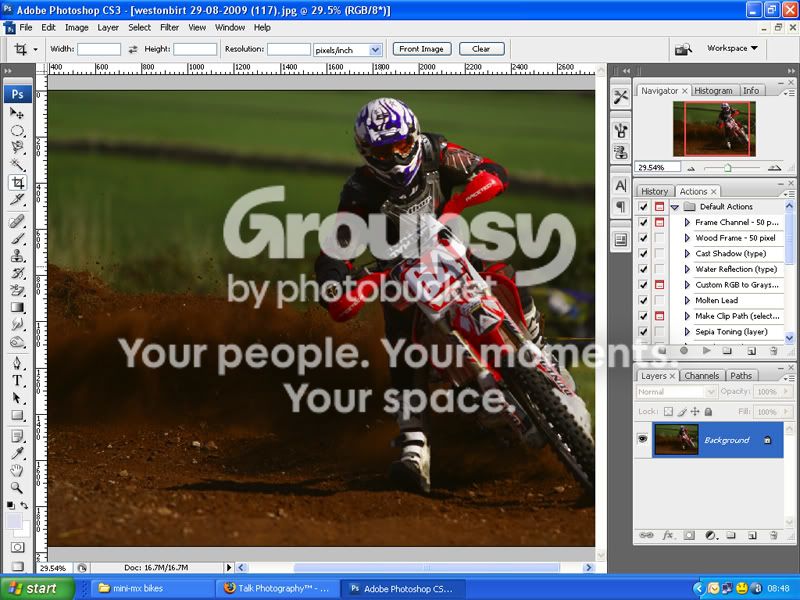Switch to the History tab
The height and width of the screenshot is (600, 800).
[655, 191]
